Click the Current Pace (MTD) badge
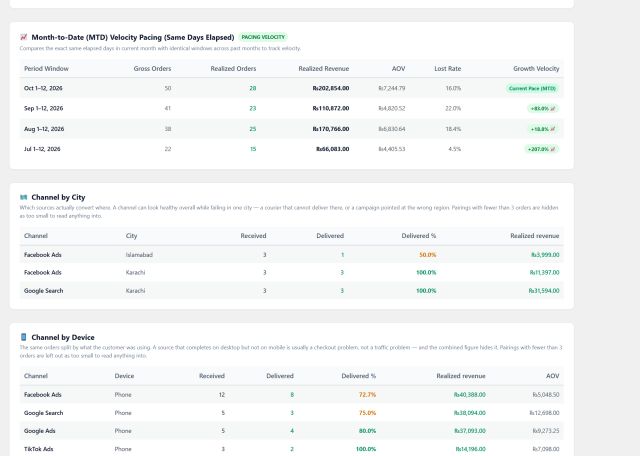 tap(532, 88)
